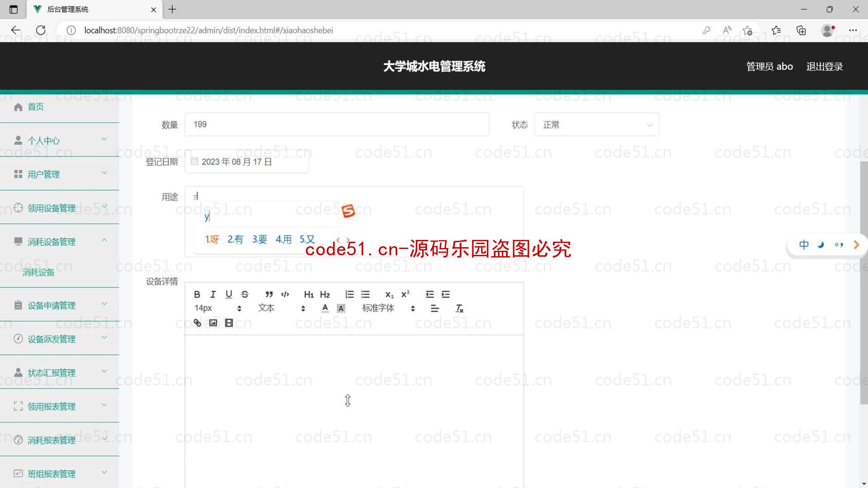Expand the 用户管理 sidebar menu
Image resolution: width=868 pixels, height=488 pixels.
59,174
